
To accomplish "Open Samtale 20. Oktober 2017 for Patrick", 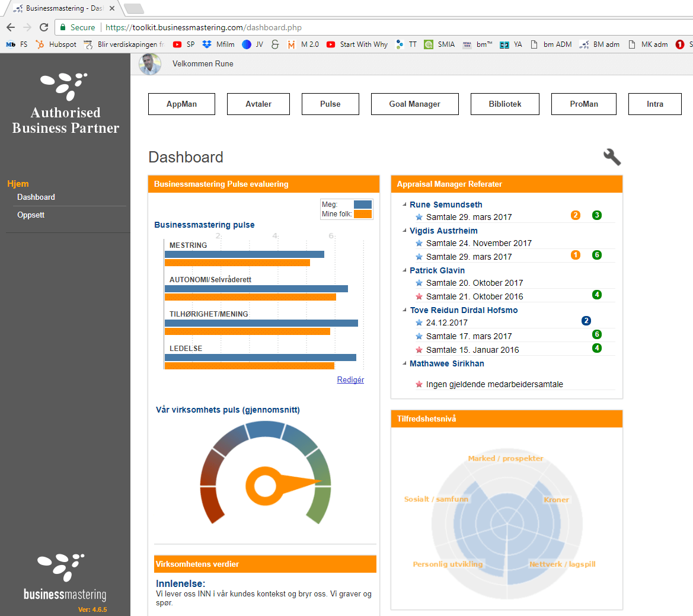I will pyautogui.click(x=474, y=283).
